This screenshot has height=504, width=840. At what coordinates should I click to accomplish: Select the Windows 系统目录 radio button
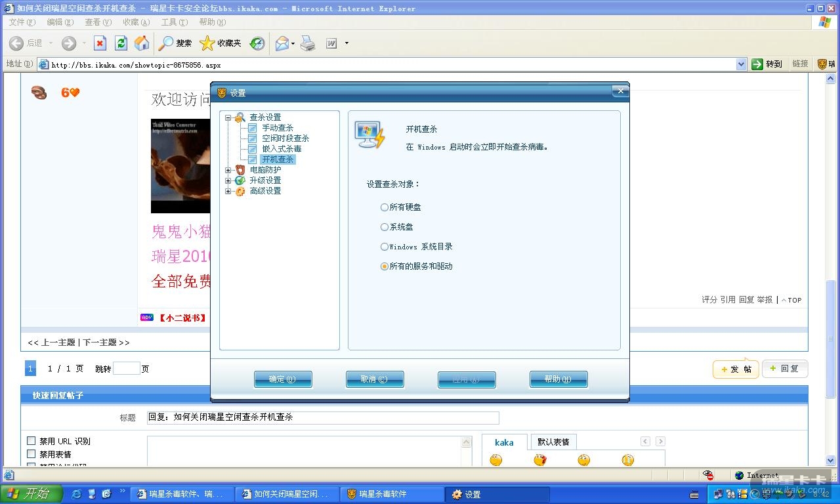(385, 247)
